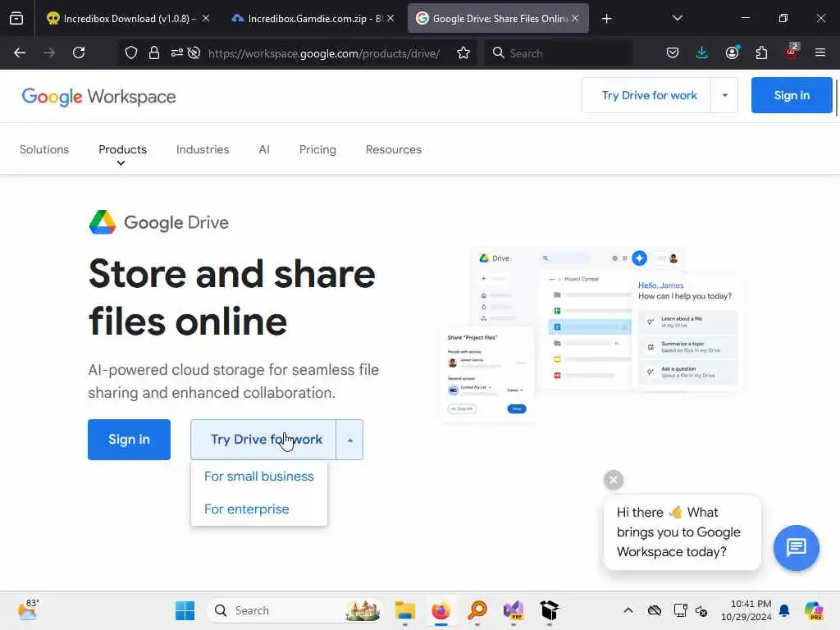This screenshot has width=840, height=630.
Task: Expand header Try Drive for work dropdown arrow
Action: click(725, 95)
